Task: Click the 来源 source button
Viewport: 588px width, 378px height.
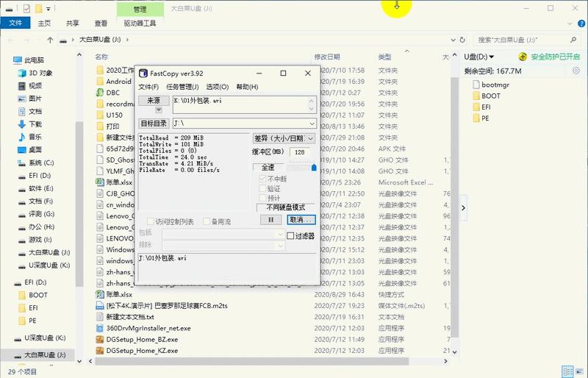Action: coord(154,100)
